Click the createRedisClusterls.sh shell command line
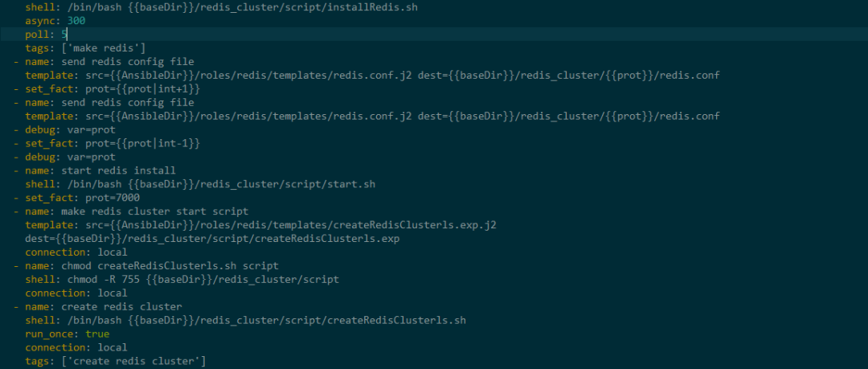Image resolution: width=868 pixels, height=369 pixels. pos(245,320)
